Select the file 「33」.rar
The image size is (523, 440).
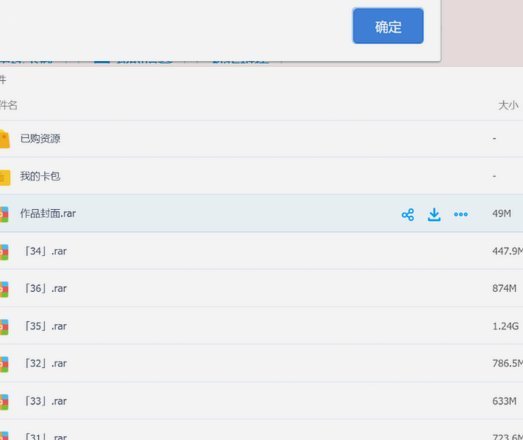(45, 401)
